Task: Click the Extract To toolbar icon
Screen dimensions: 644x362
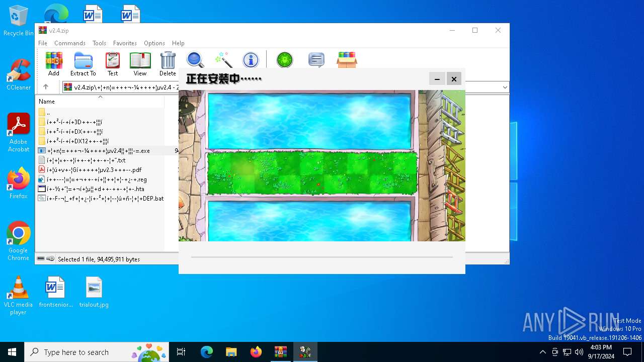Action: [83, 63]
